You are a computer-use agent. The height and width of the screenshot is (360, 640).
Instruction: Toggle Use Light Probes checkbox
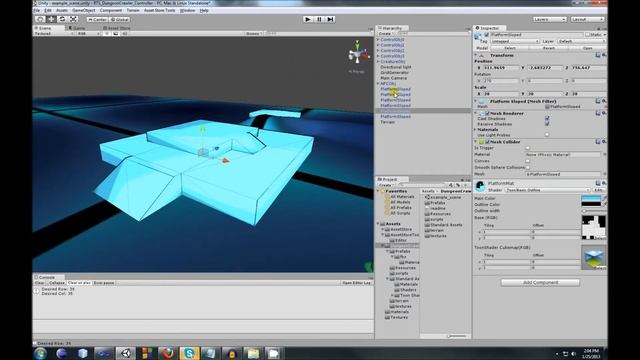pyautogui.click(x=547, y=135)
